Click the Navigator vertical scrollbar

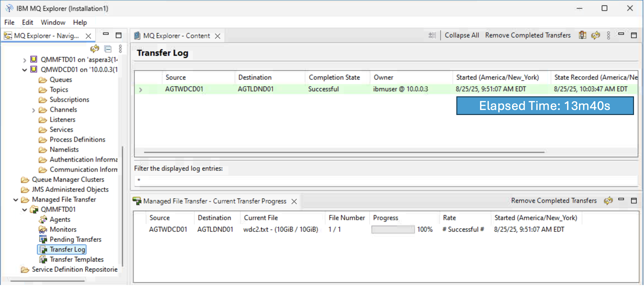click(122, 206)
